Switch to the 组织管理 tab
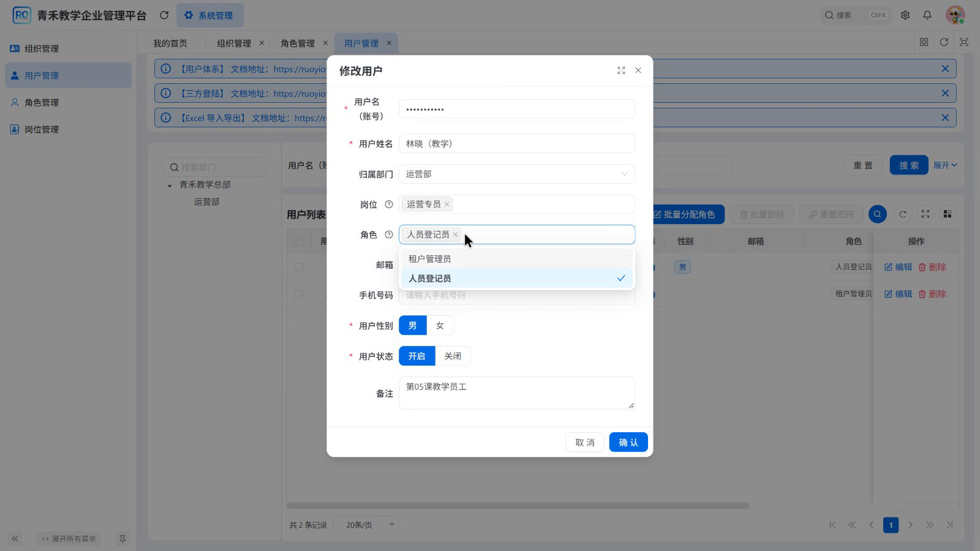Image resolution: width=980 pixels, height=551 pixels. click(x=234, y=43)
